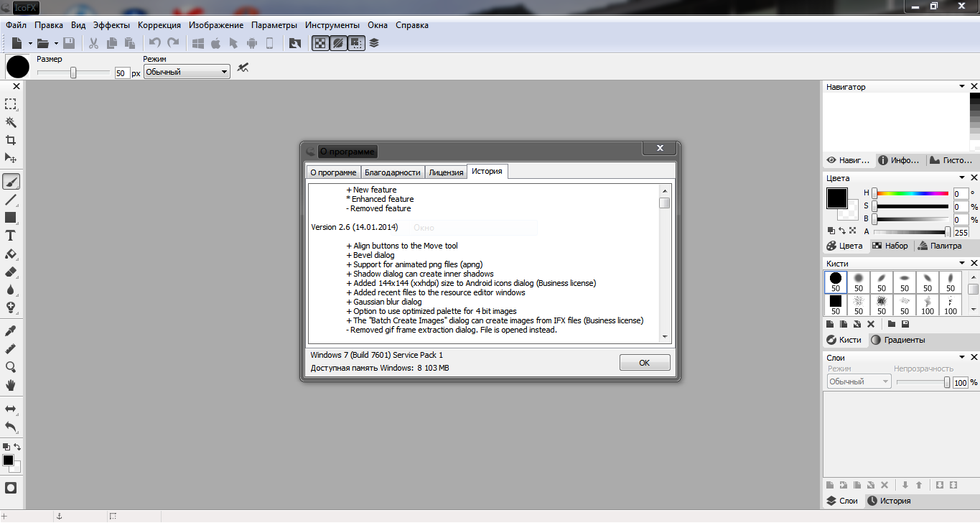
Task: Select the Eraser tool
Action: tap(11, 272)
